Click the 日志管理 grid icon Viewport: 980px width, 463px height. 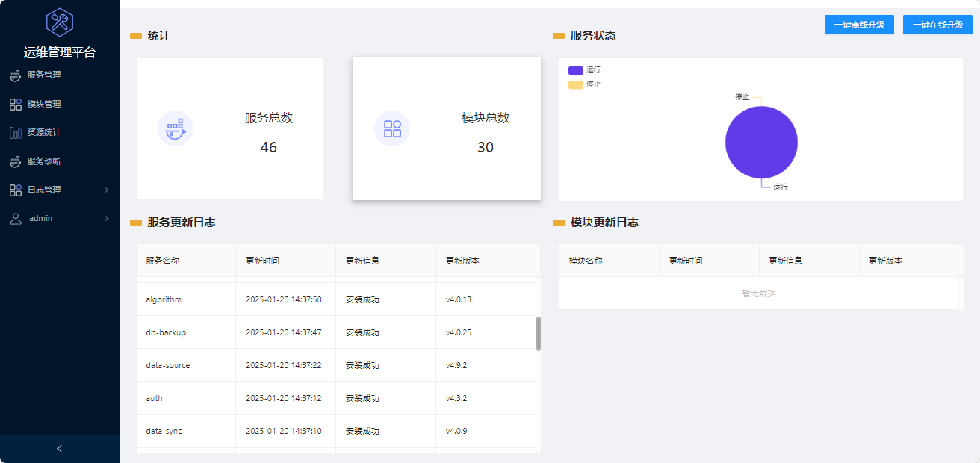15,190
